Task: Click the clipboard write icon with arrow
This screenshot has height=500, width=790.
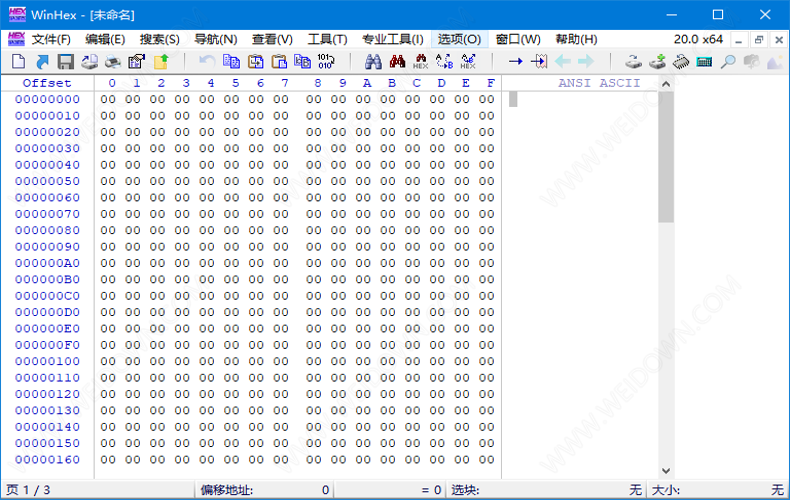Action: (x=255, y=61)
